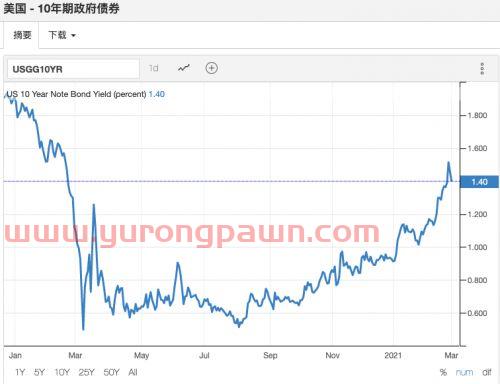Toggle num value mode
The image size is (500, 384).
click(x=464, y=372)
